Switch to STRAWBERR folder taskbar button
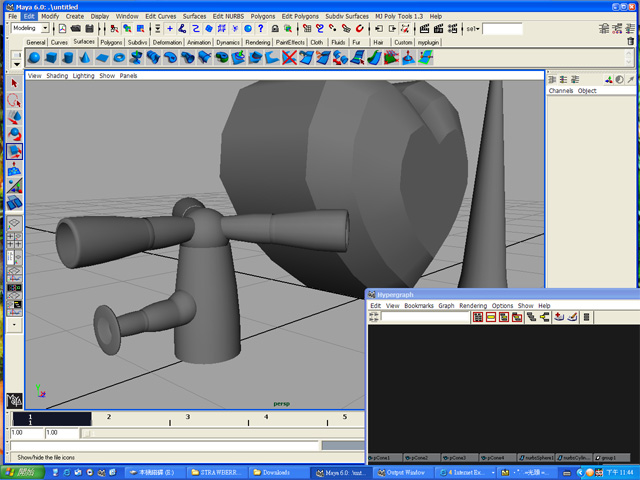 (218, 473)
